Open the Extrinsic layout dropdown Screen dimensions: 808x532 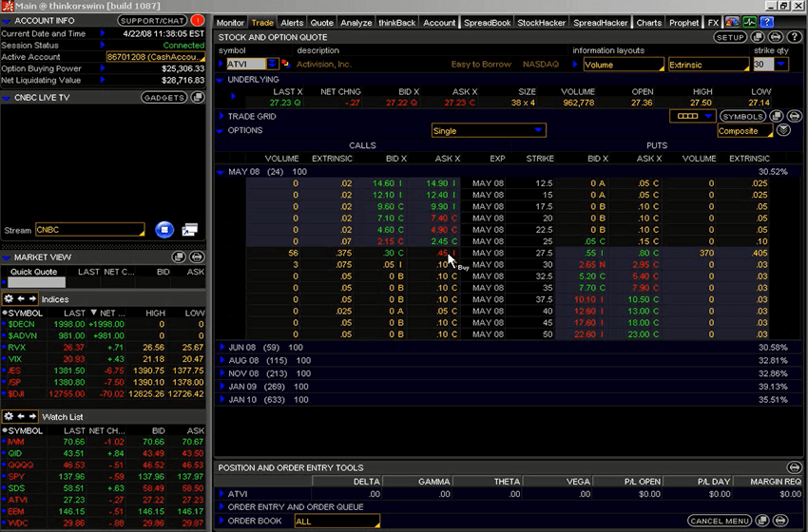pyautogui.click(x=708, y=65)
